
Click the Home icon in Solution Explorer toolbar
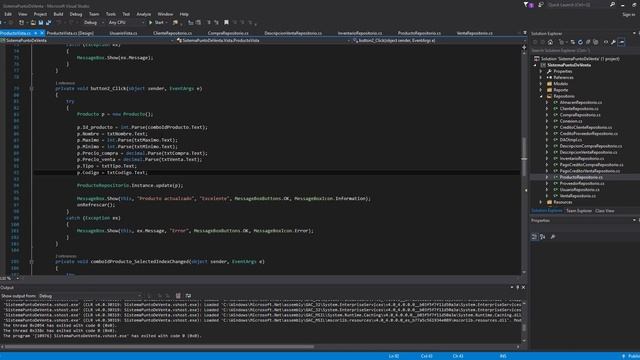(x=550, y=42)
